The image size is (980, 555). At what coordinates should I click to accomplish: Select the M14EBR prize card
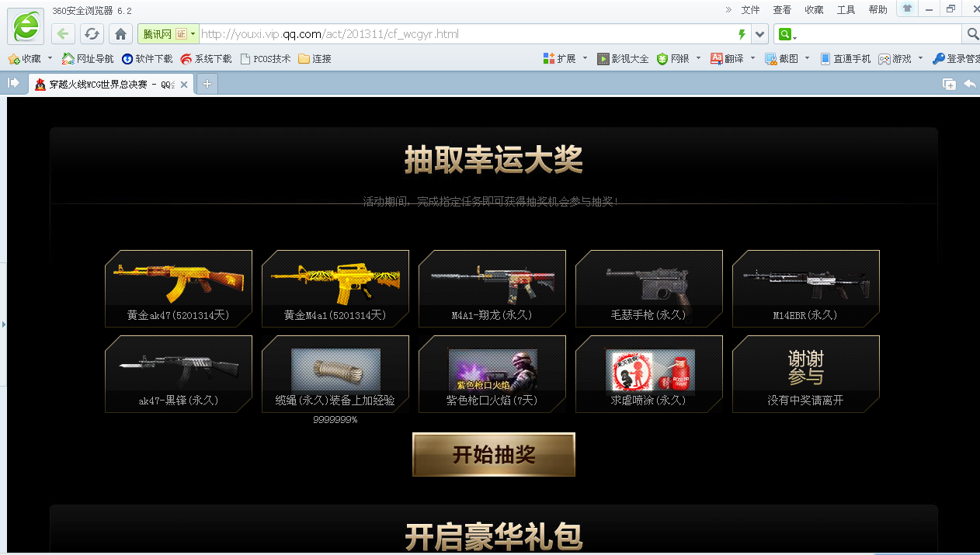click(x=806, y=288)
